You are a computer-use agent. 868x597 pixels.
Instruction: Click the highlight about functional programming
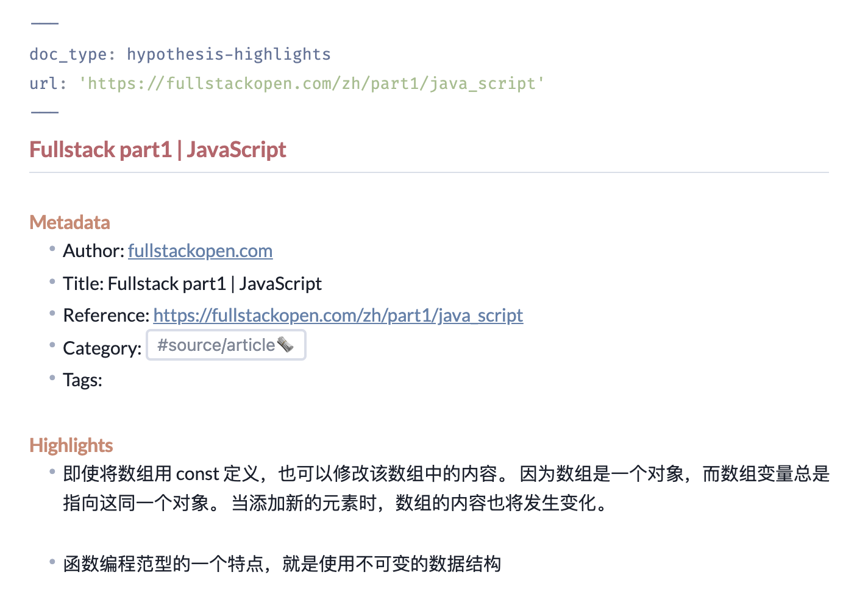tap(282, 564)
